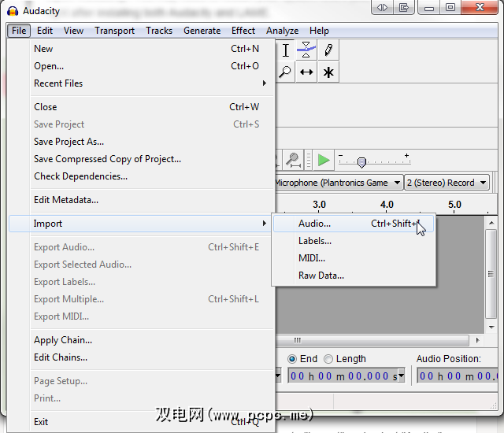Click the Audacity headphones logo
This screenshot has width=504, height=433.
13,11
